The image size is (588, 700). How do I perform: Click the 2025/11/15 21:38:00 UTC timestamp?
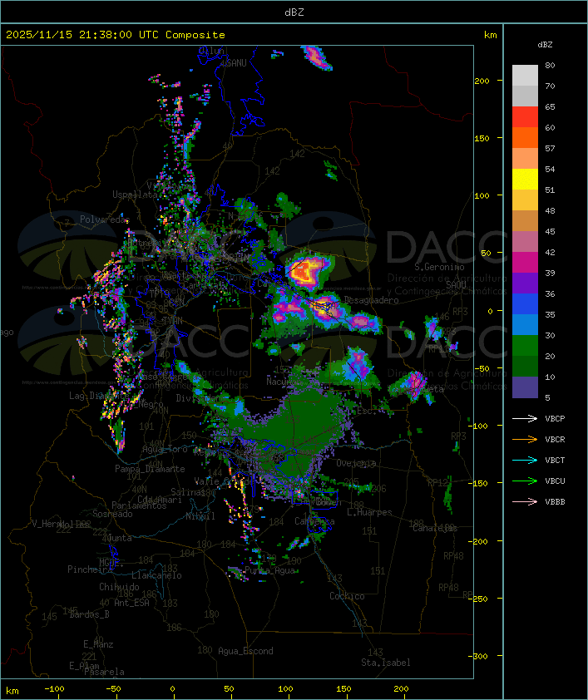click(82, 35)
